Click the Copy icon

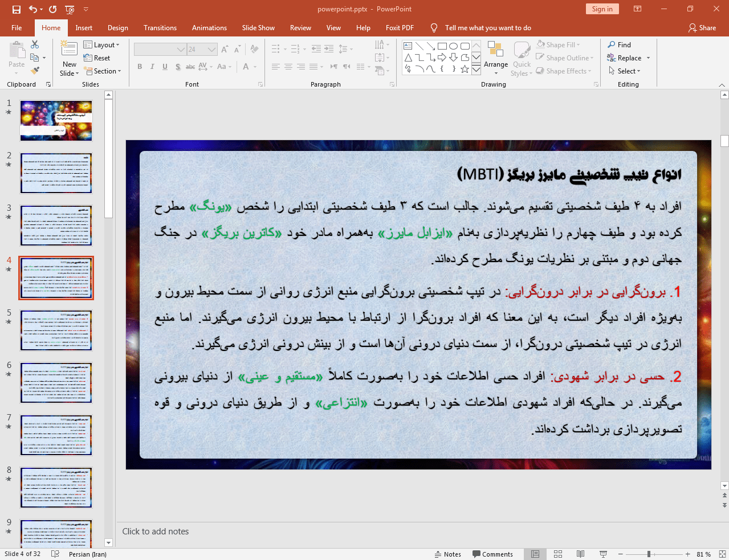[x=35, y=58]
